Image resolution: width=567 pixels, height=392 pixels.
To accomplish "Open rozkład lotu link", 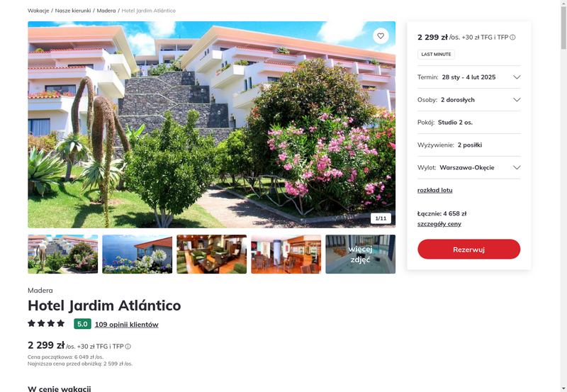I will (434, 190).
